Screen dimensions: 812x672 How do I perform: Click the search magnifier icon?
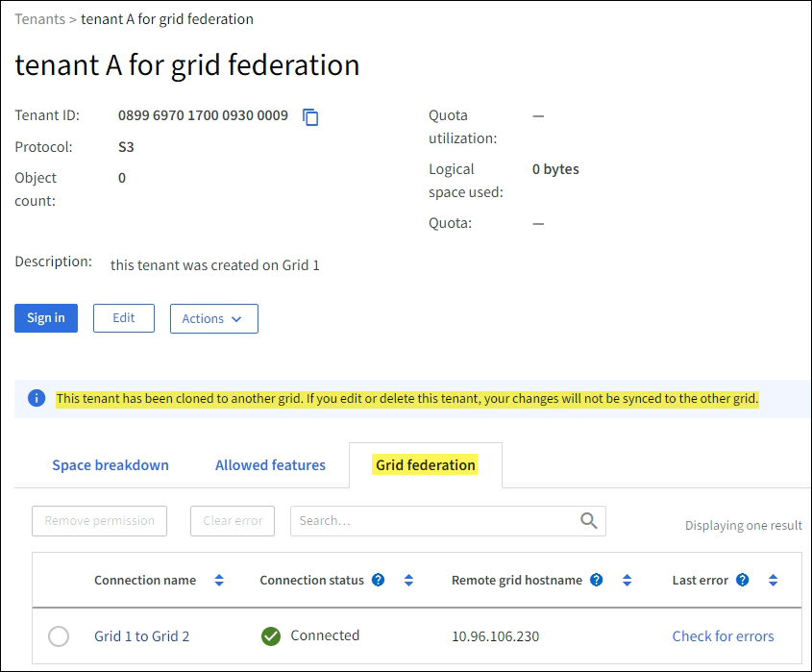[589, 520]
